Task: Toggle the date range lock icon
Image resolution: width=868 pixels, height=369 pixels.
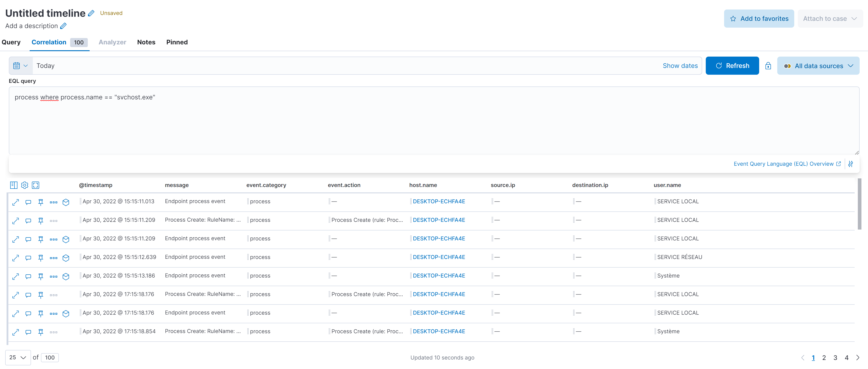Action: coord(768,66)
